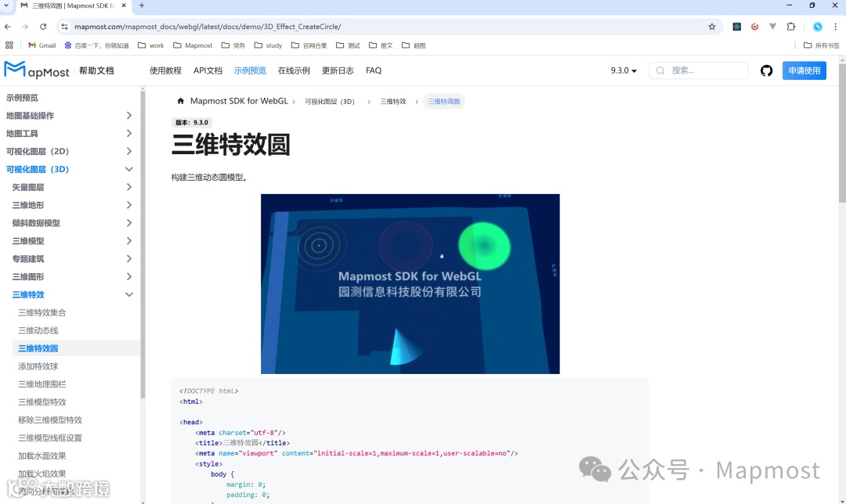Click 三维特效 in the breadcrumb
The width and height of the screenshot is (846, 504).
pos(392,101)
